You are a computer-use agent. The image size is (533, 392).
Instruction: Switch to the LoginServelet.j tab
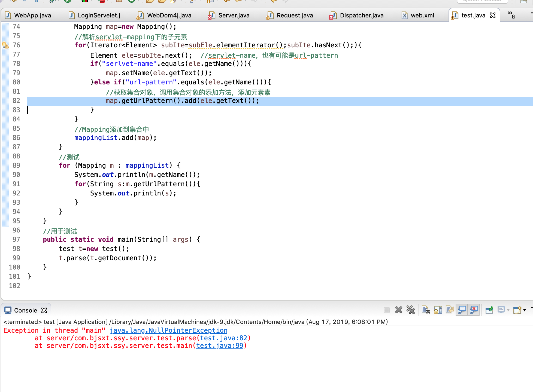(x=95, y=15)
